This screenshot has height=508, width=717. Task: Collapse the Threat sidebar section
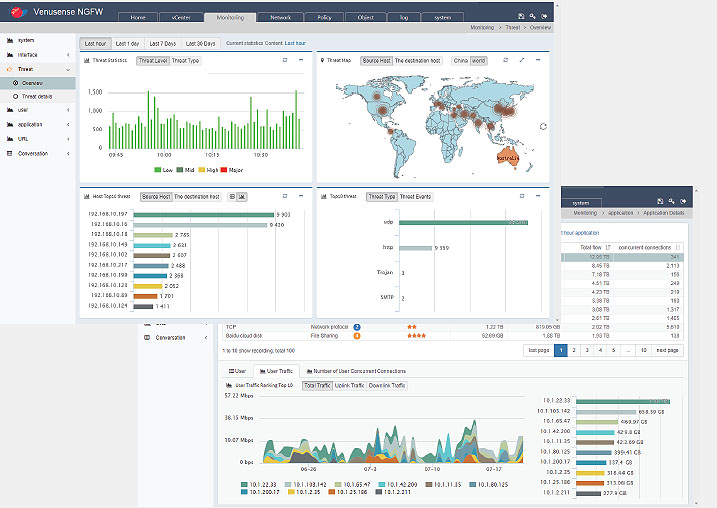click(x=67, y=68)
